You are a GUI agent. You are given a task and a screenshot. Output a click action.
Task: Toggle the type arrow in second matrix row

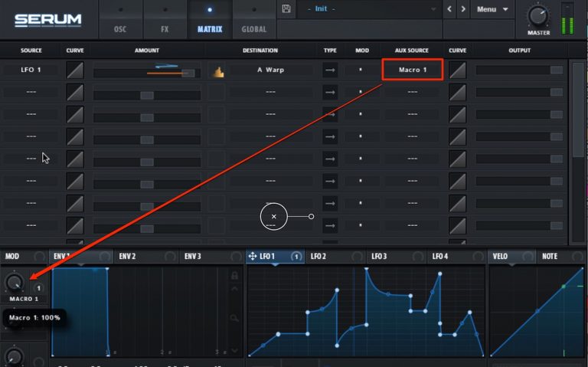coord(330,93)
